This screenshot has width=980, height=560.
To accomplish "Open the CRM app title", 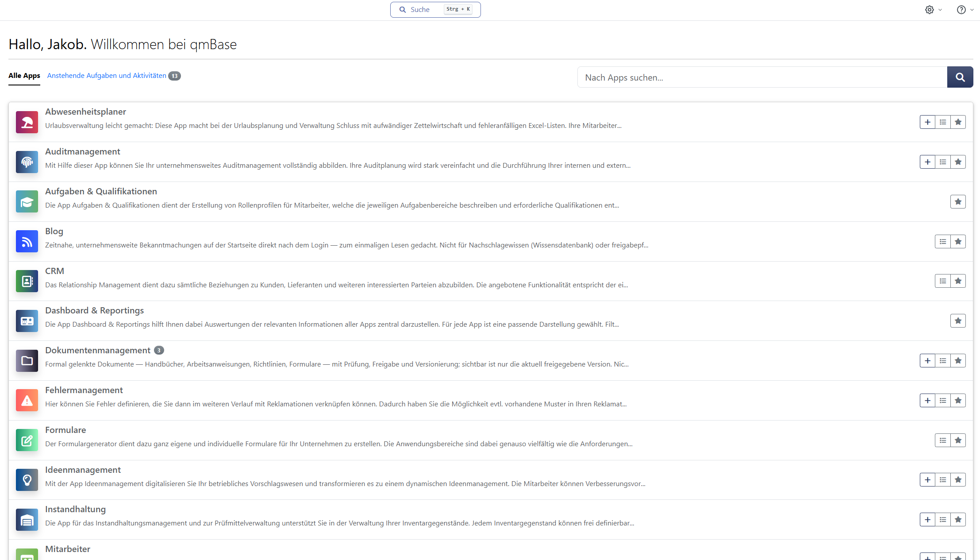I will [x=54, y=271].
